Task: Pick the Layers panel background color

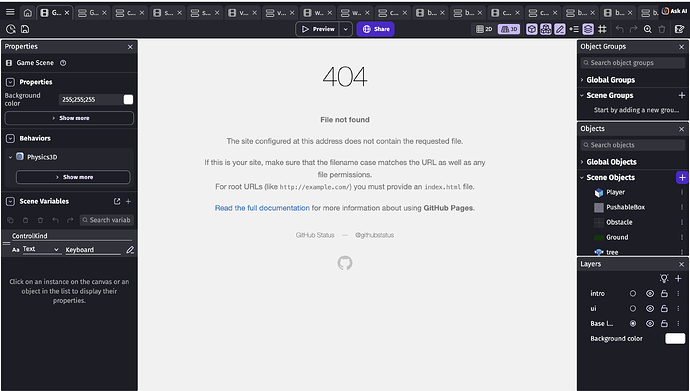Action: [675, 338]
